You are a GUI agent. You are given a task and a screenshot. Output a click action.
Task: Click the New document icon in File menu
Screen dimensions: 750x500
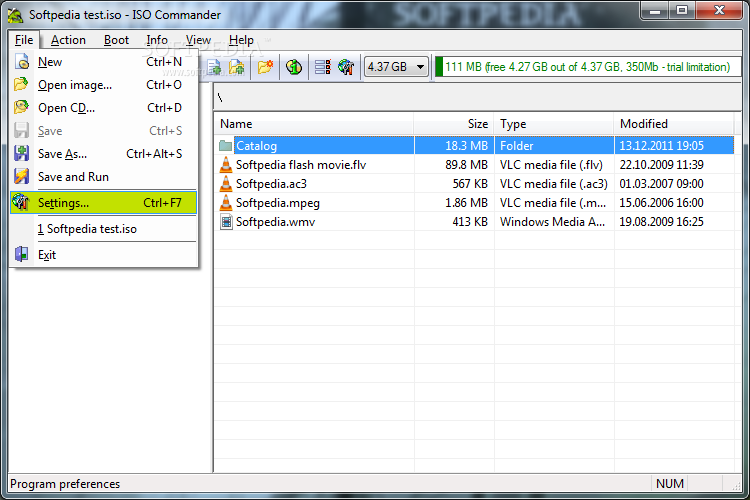click(x=22, y=62)
